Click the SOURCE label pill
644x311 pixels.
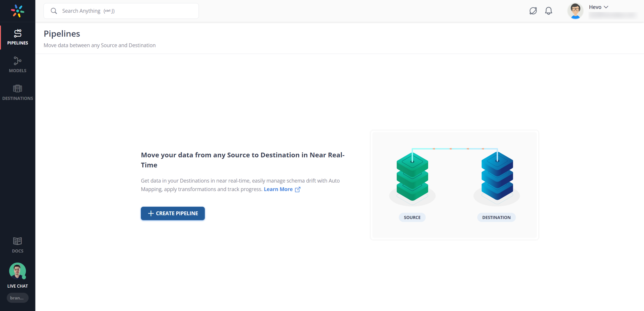pos(412,217)
